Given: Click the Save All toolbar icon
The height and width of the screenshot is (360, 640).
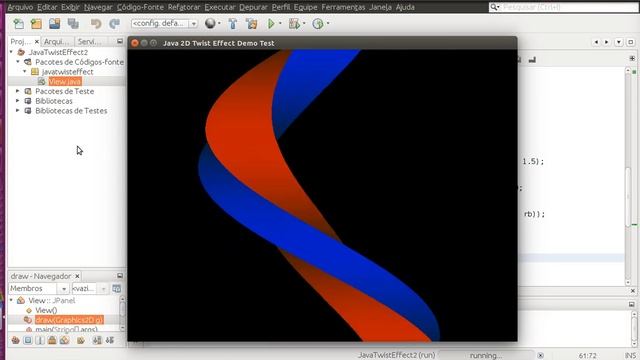Looking at the screenshot, I should point(73,24).
